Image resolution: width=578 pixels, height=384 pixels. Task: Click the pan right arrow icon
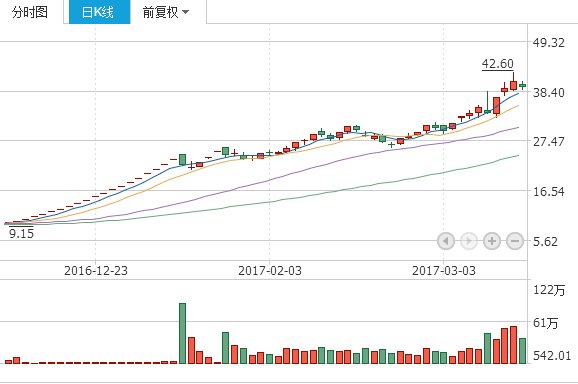(x=469, y=241)
